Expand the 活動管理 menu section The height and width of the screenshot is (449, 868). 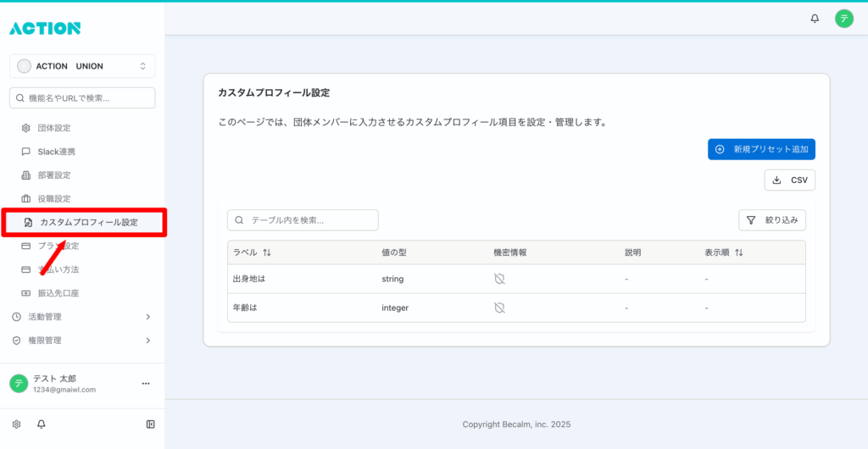point(82,317)
